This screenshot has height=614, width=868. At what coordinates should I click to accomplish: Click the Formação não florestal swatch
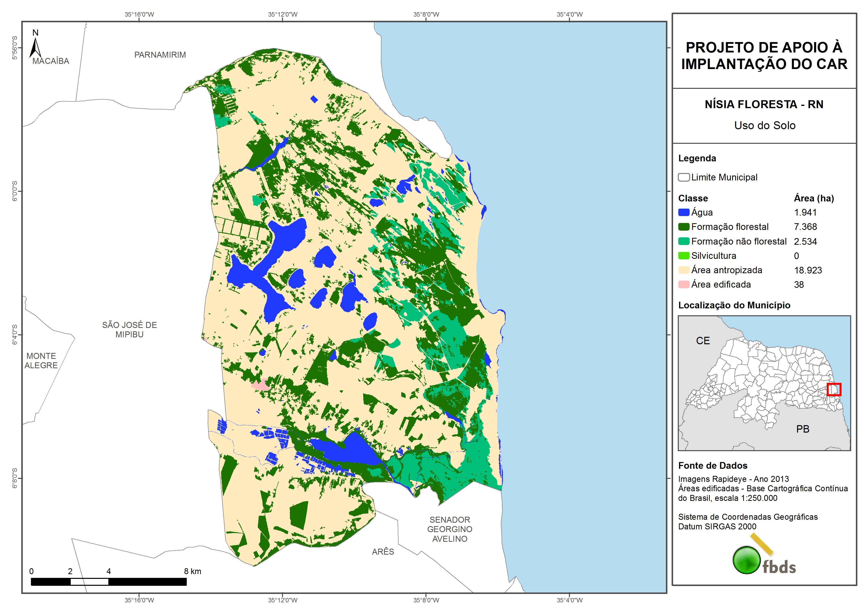[683, 241]
